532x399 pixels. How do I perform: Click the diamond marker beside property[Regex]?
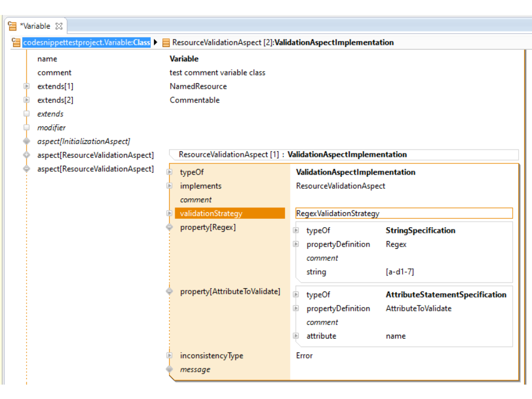point(170,227)
